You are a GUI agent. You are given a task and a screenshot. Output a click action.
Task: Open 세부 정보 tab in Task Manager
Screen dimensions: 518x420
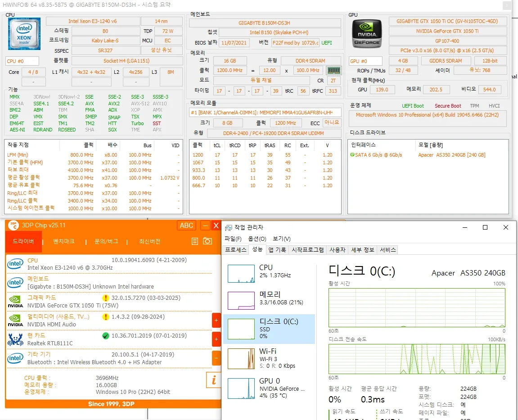362,250
